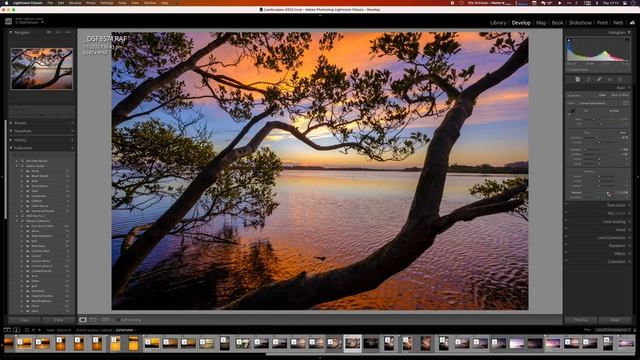Add collection with Collections plus icon
The image size is (640, 360).
click(x=72, y=148)
